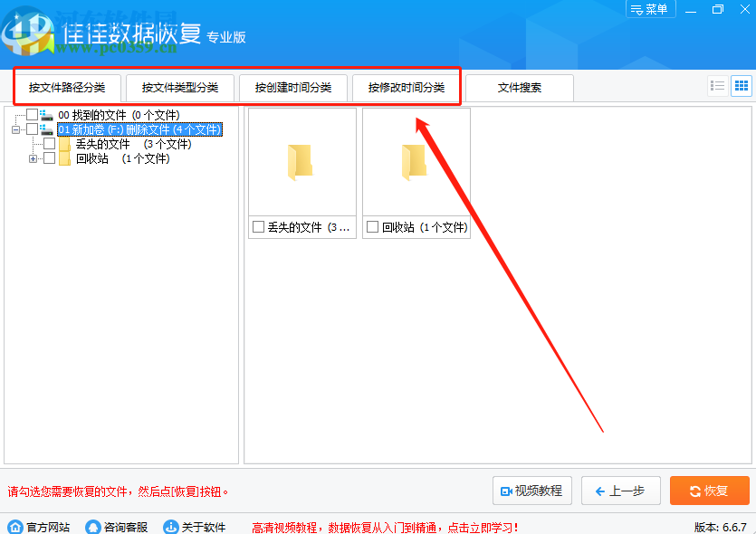Click the info icon by 关于软件

point(171,527)
